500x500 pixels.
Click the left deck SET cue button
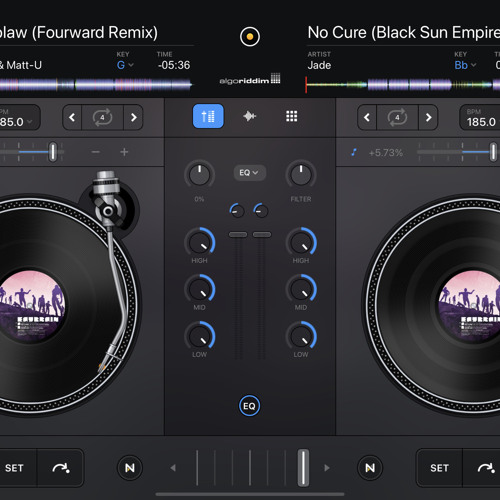point(18,468)
